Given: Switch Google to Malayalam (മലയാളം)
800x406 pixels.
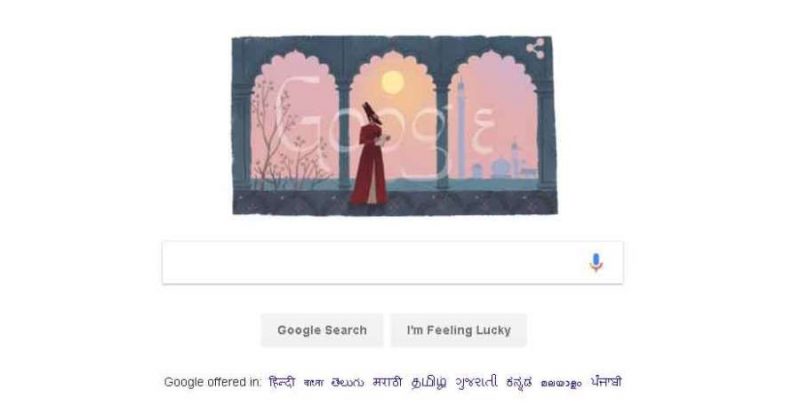Looking at the screenshot, I should point(561,383).
